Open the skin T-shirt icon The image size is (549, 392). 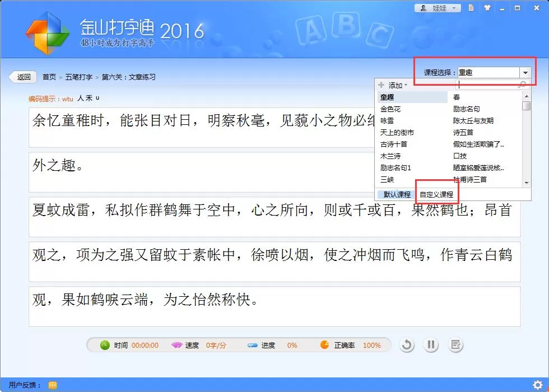487,8
